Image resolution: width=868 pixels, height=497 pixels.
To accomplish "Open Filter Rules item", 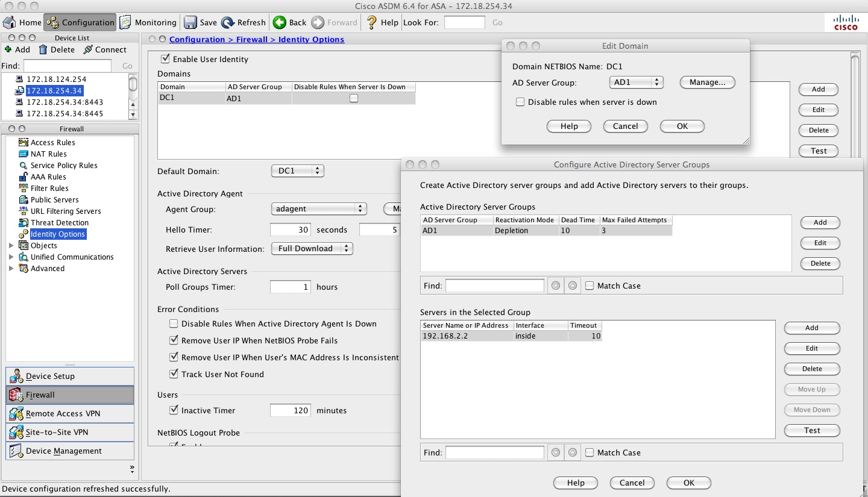I will coord(43,189).
